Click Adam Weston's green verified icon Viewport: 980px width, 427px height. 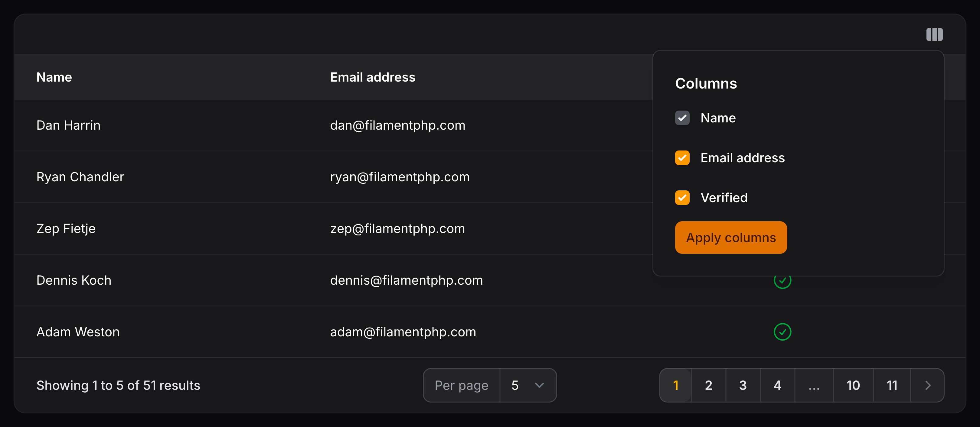point(782,332)
